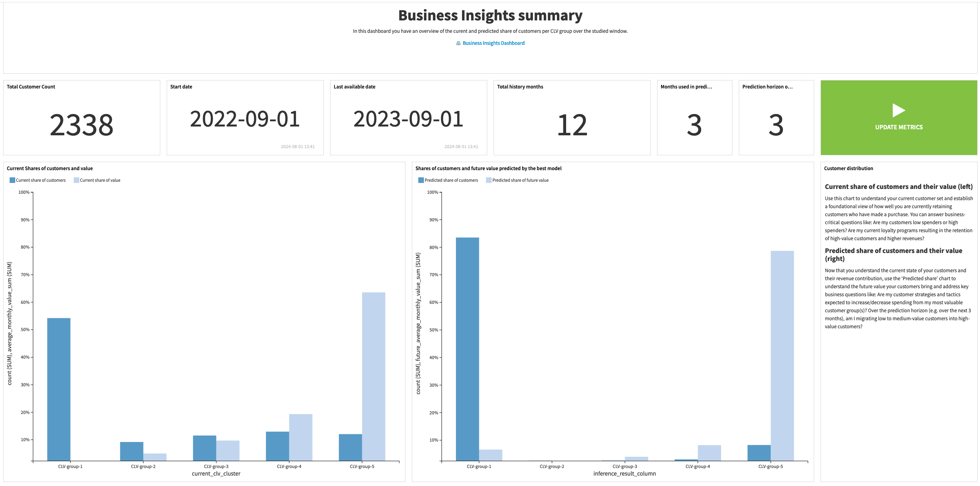
Task: Expand the Customer distribution panel
Action: click(848, 169)
